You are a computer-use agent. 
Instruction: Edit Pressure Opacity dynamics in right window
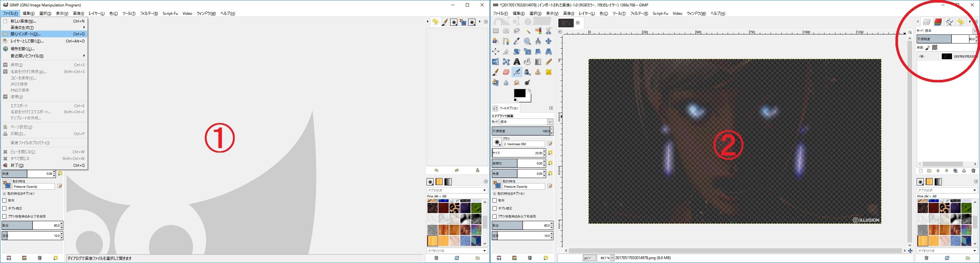click(550, 186)
